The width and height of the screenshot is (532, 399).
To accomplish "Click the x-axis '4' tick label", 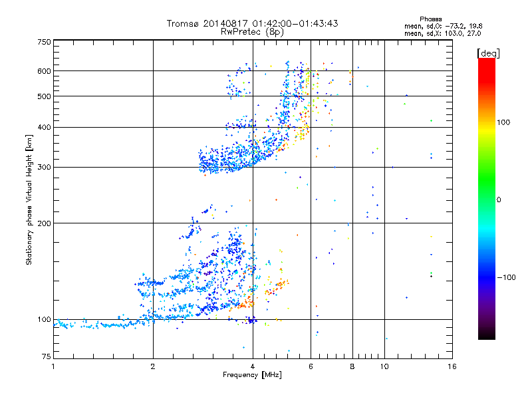I will click(253, 366).
